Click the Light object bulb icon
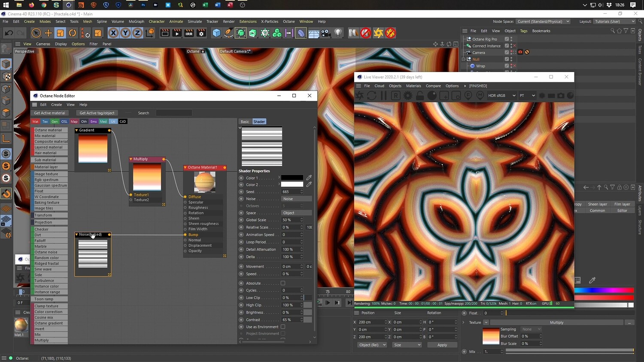Image resolution: width=644 pixels, height=362 pixels. 338,33
